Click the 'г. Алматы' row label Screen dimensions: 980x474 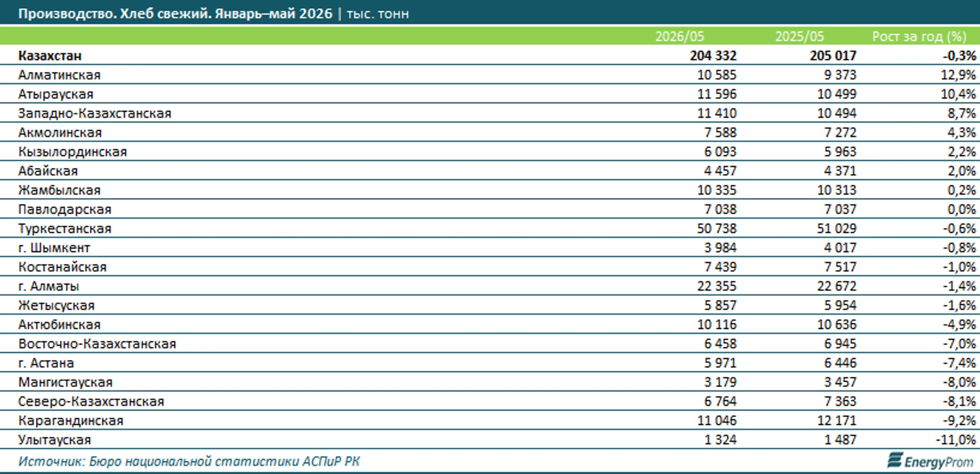tap(49, 286)
